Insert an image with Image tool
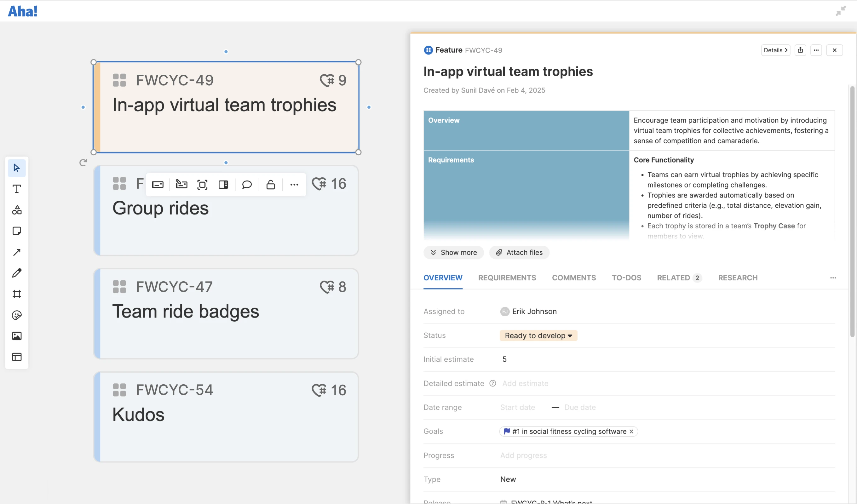This screenshot has height=504, width=857. 17,336
